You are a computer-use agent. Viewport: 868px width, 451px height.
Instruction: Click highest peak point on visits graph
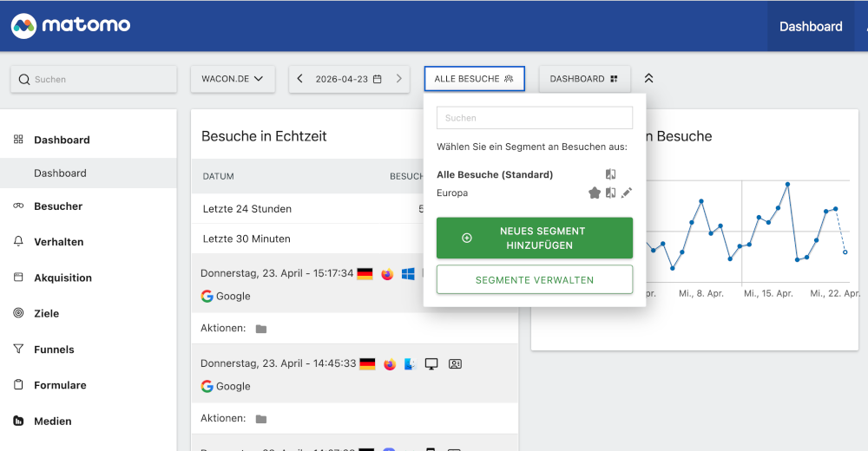(787, 184)
